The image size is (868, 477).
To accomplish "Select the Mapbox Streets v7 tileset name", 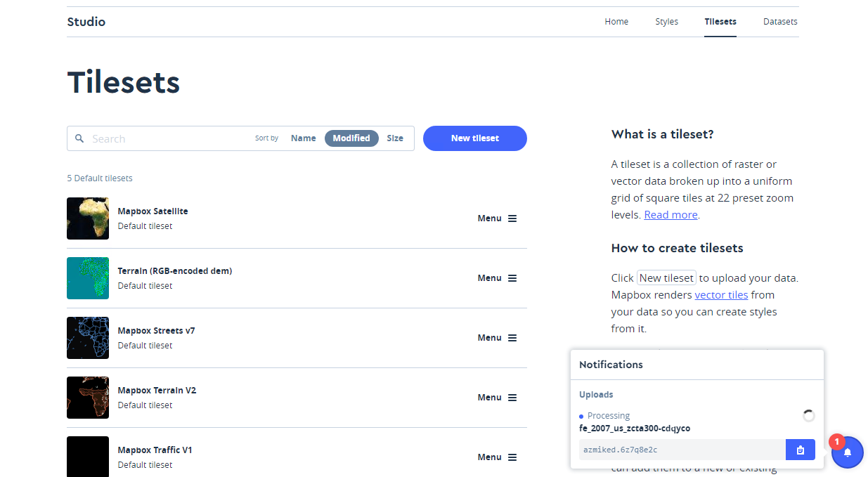I will coord(156,331).
